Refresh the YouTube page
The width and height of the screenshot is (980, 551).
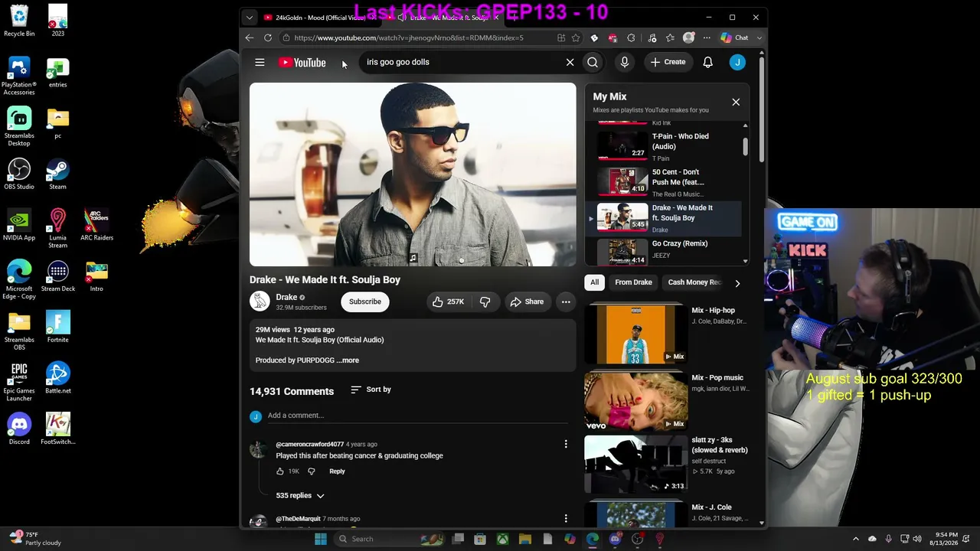point(268,37)
